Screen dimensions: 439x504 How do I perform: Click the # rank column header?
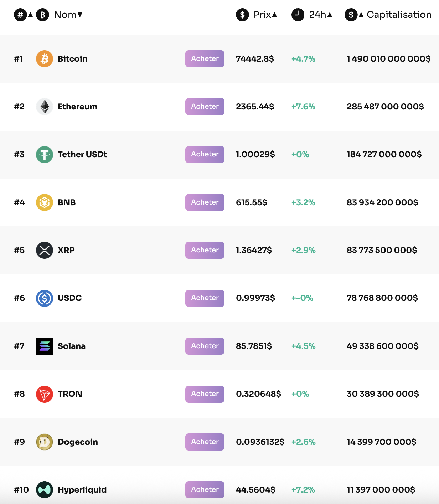click(x=20, y=15)
